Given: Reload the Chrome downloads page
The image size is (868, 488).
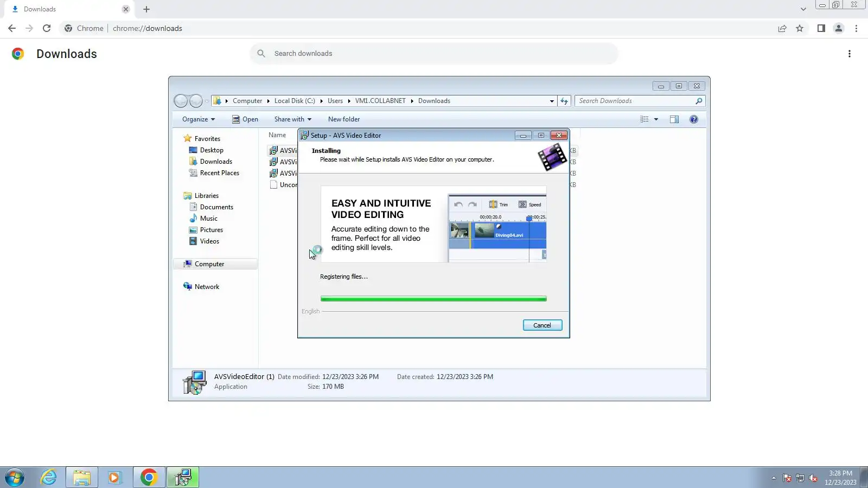Looking at the screenshot, I should point(47,28).
